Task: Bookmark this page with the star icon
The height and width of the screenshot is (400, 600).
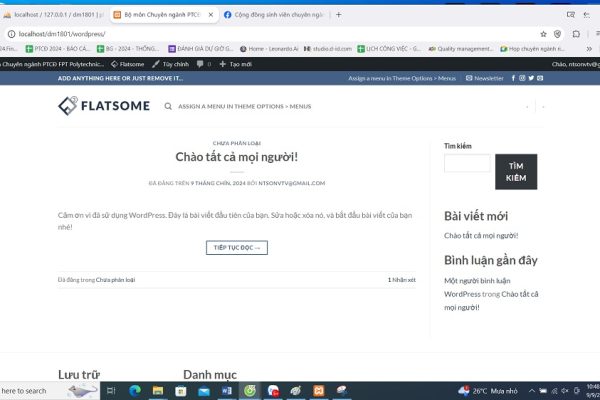Action: point(543,34)
